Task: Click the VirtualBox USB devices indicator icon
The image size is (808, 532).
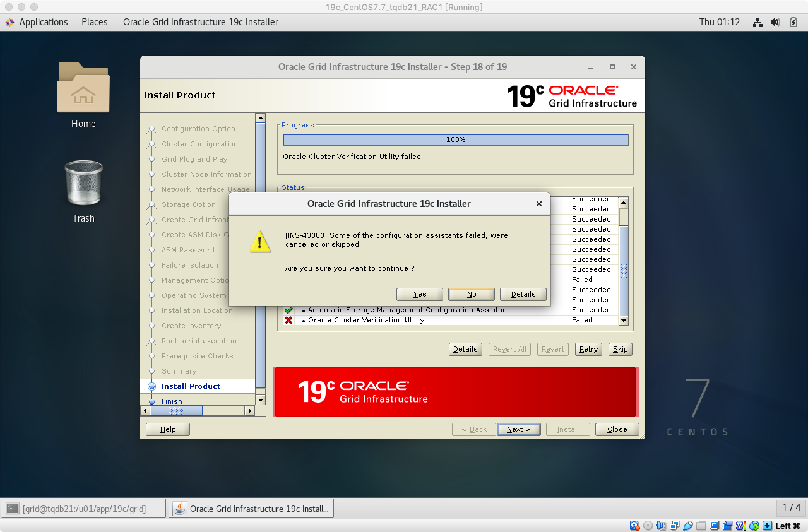Action: 688,526
